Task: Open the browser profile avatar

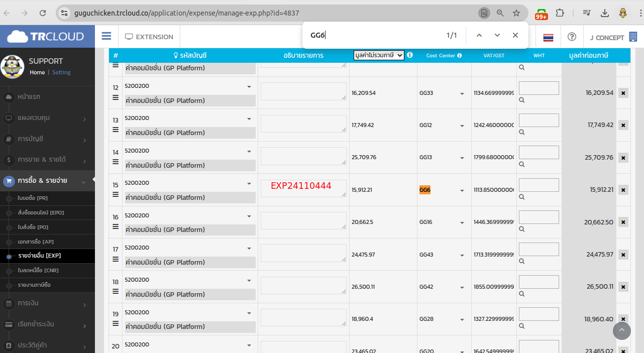Action: click(623, 13)
